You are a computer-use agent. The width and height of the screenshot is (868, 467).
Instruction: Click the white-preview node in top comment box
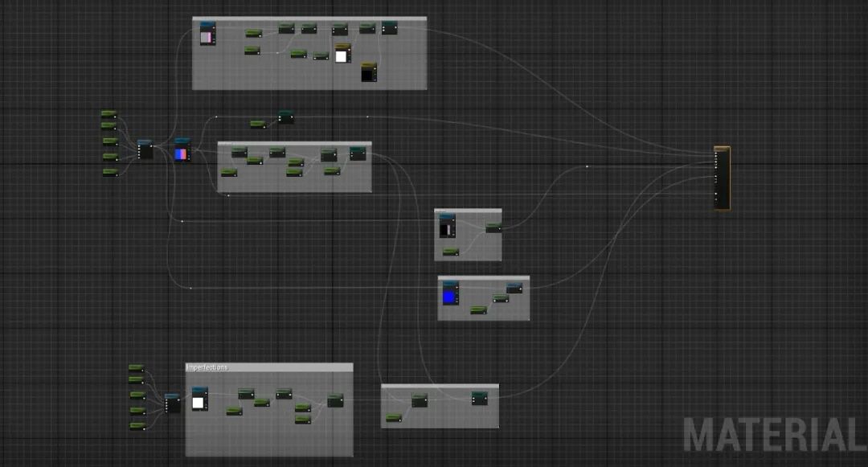[x=342, y=54]
